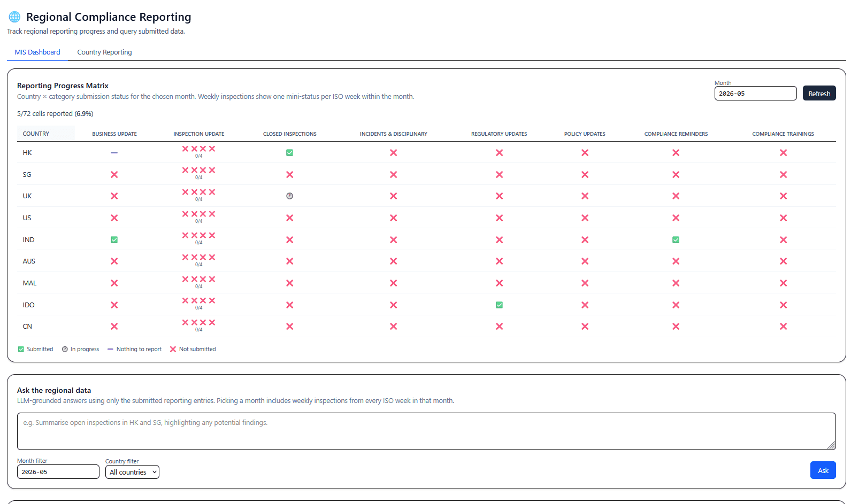
Task: Switch to the Country Reporting tab
Action: [x=104, y=52]
